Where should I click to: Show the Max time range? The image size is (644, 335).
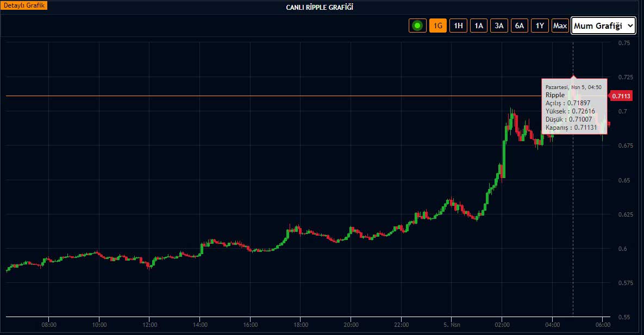point(560,26)
